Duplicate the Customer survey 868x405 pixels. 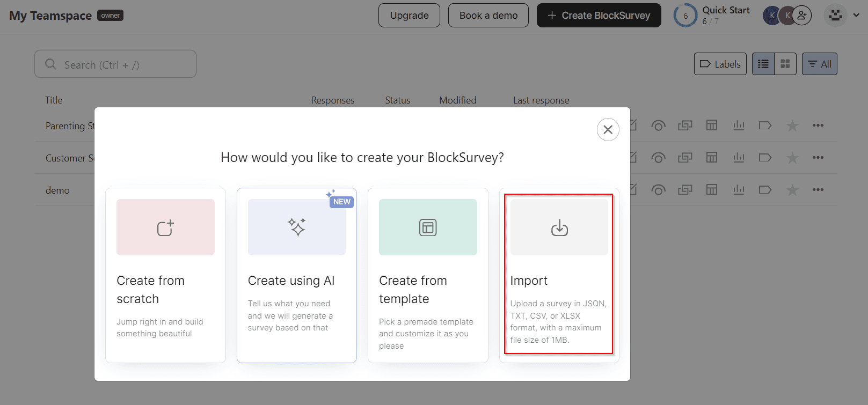point(685,158)
